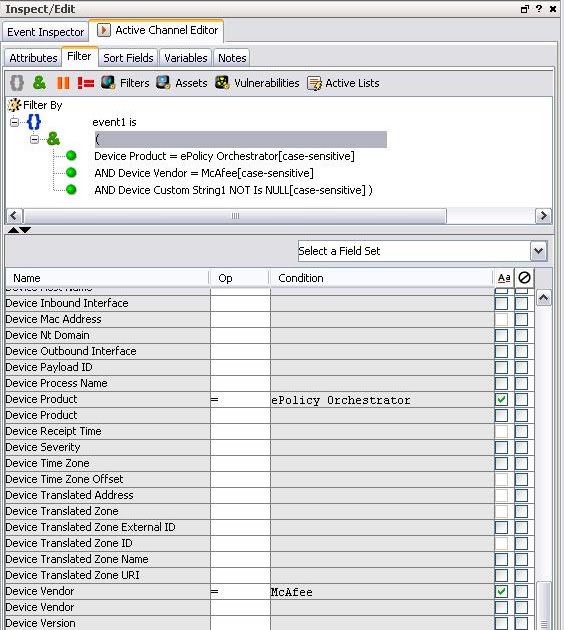Image resolution: width=564 pixels, height=630 pixels.
Task: Select the Device Custom String1 NOT Is NULL condition
Action: [233, 190]
